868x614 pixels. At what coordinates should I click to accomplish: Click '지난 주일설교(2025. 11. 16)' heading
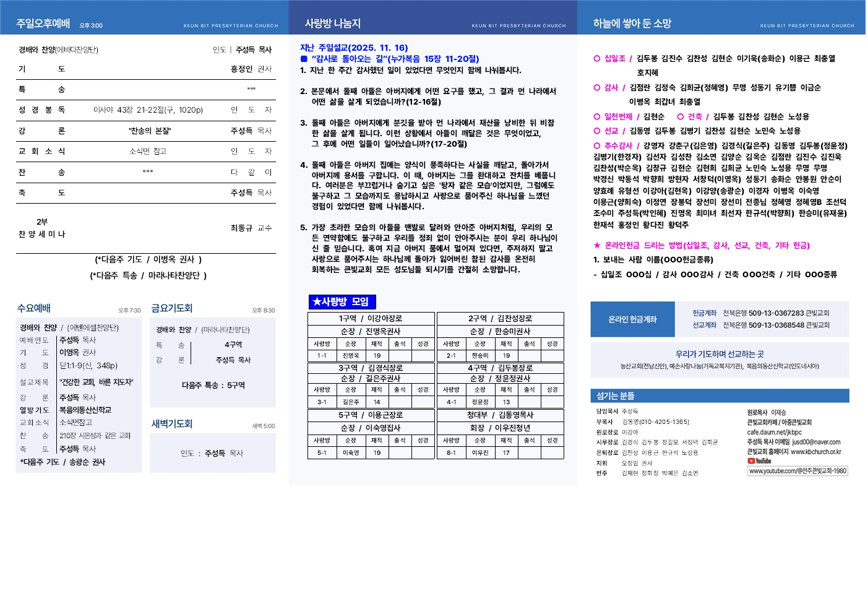pos(354,48)
